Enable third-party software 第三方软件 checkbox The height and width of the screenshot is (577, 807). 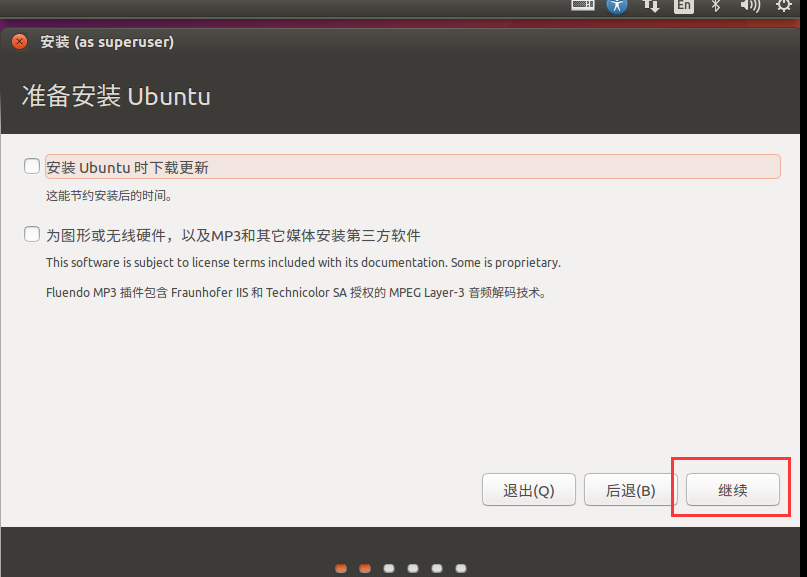[x=32, y=234]
